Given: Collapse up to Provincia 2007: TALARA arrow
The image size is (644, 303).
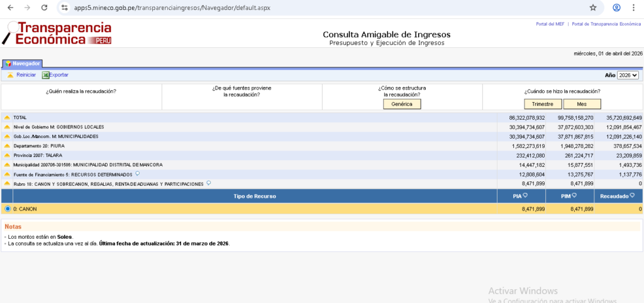Looking at the screenshot, I should tap(7, 156).
